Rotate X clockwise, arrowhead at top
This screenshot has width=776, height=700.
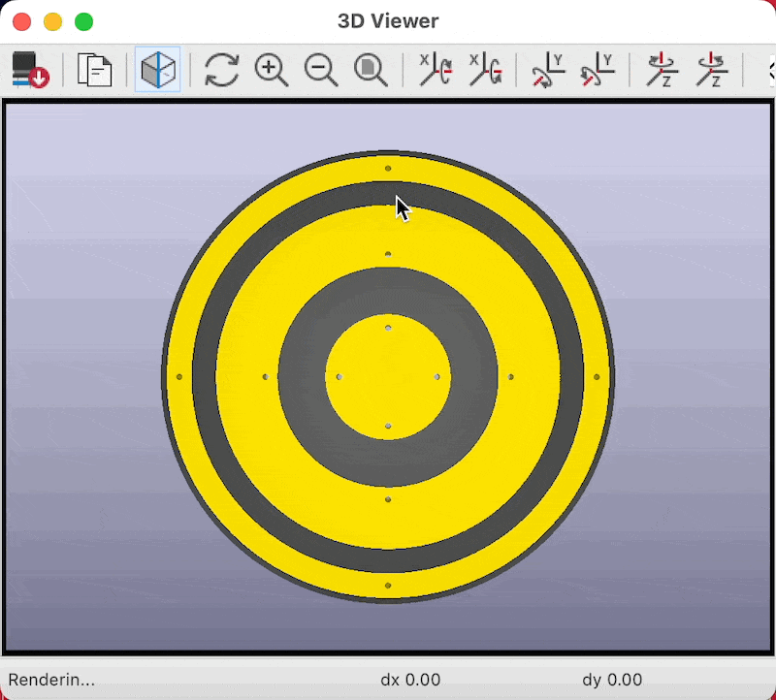click(435, 70)
